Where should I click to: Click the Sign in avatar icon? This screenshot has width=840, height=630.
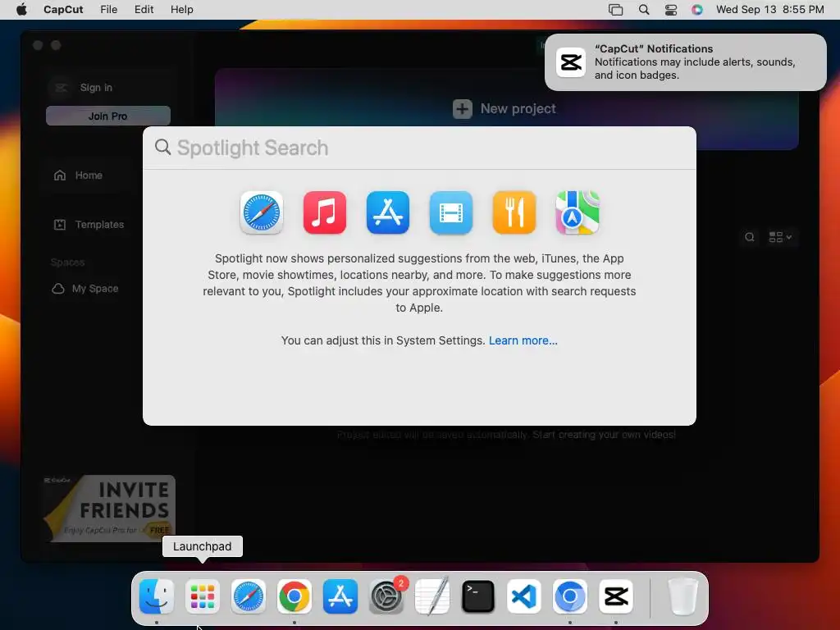[x=61, y=87]
